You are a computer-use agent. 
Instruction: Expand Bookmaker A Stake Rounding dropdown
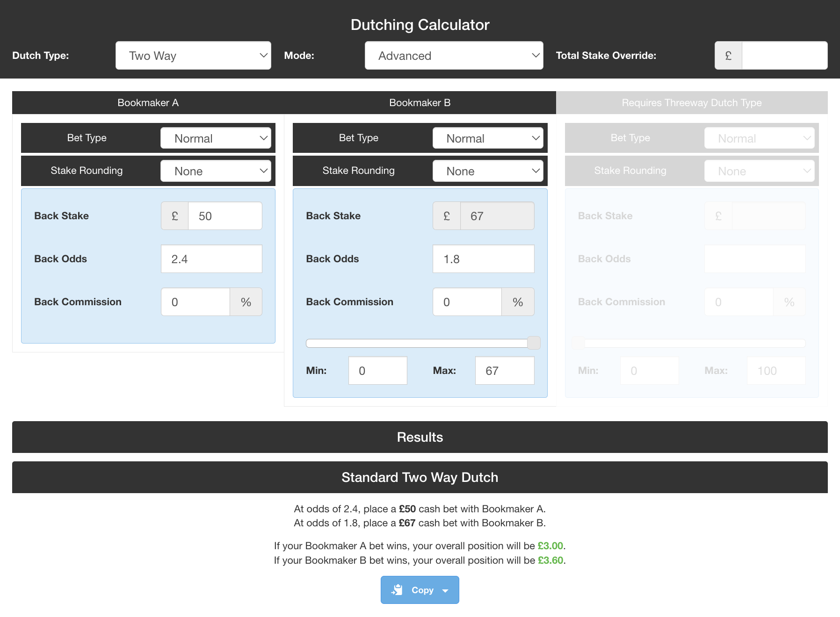point(216,171)
